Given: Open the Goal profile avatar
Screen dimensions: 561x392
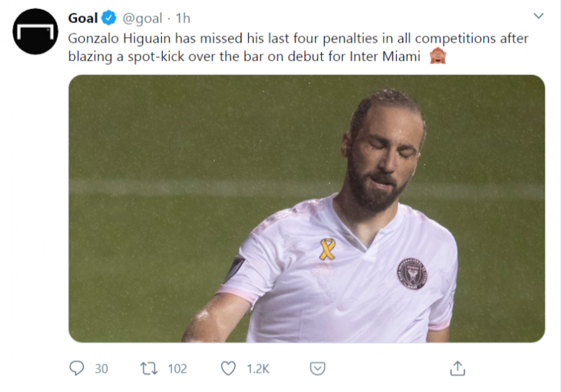Looking at the screenshot, I should 35,31.
